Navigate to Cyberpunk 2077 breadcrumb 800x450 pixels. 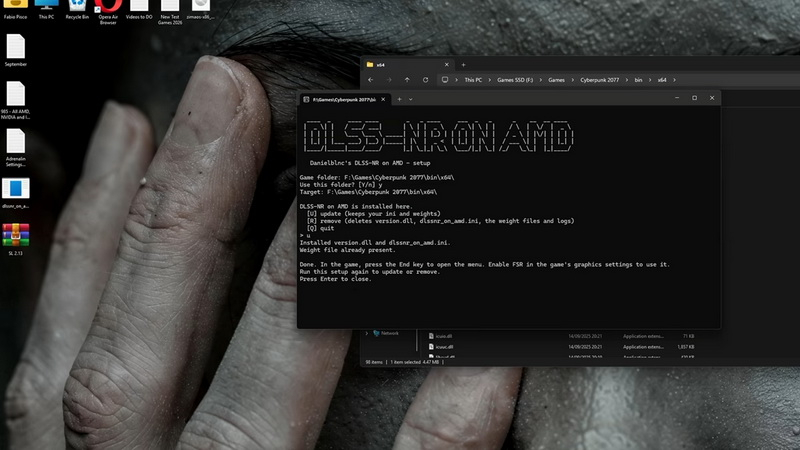[599, 80]
